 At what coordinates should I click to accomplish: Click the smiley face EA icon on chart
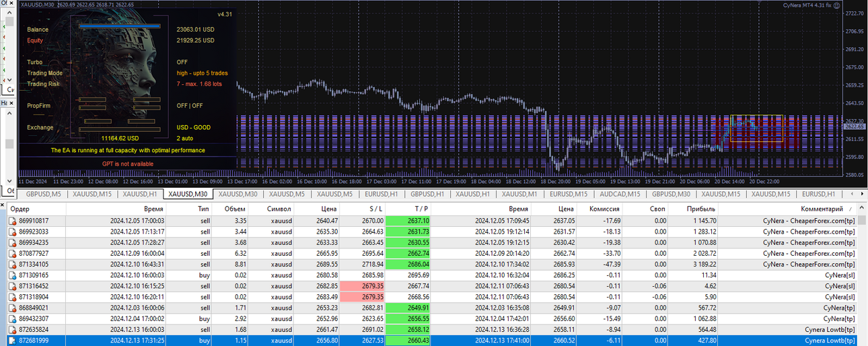coord(837,5)
